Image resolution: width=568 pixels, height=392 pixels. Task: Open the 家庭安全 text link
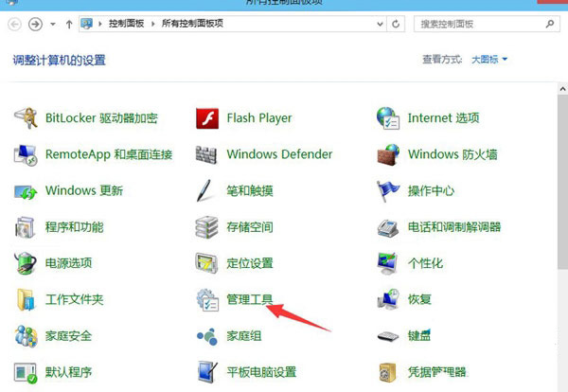[x=68, y=336]
